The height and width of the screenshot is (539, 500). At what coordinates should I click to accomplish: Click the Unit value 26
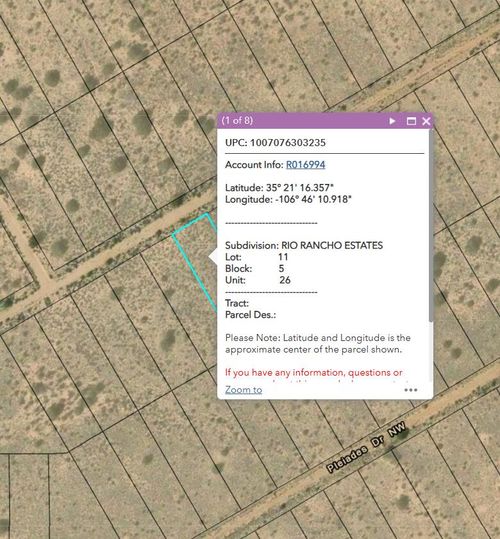(x=285, y=280)
